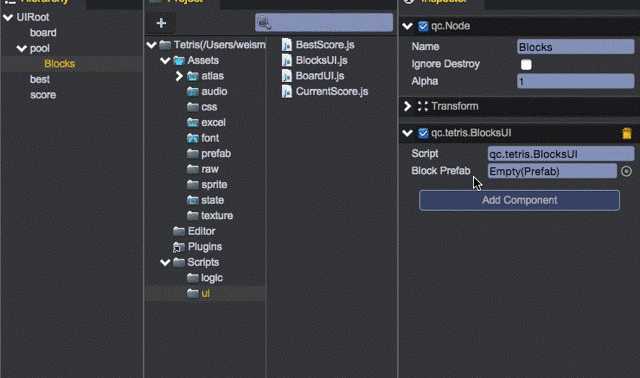Viewport: 640px width, 378px height.
Task: Select the audio folder
Action: click(207, 91)
